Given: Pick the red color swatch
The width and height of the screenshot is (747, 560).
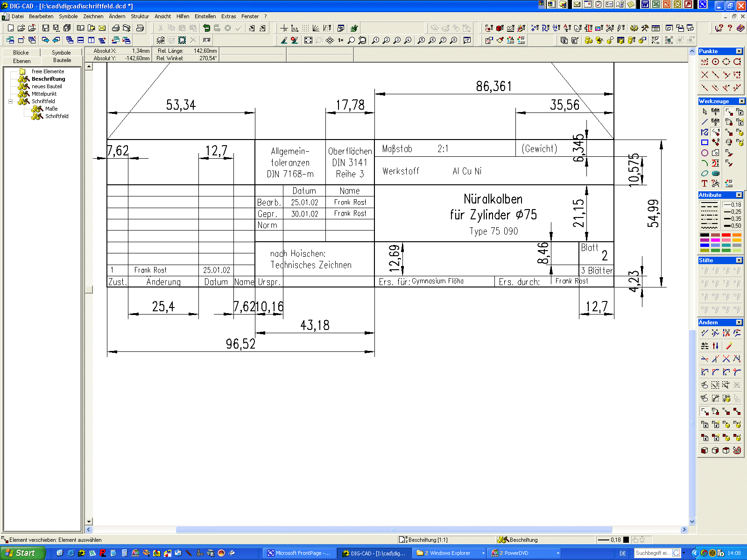Looking at the screenshot, I should tap(726, 235).
